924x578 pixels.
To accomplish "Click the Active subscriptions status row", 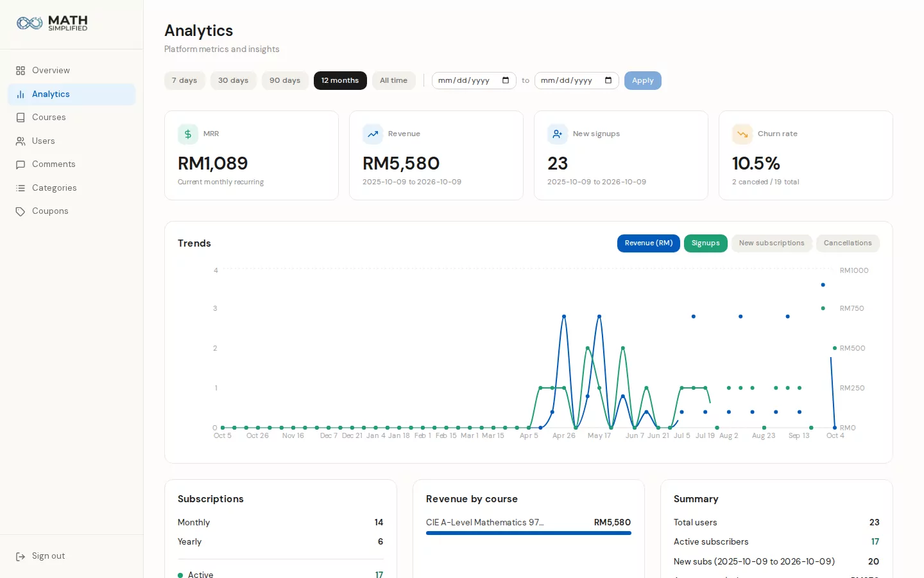I will (x=280, y=574).
